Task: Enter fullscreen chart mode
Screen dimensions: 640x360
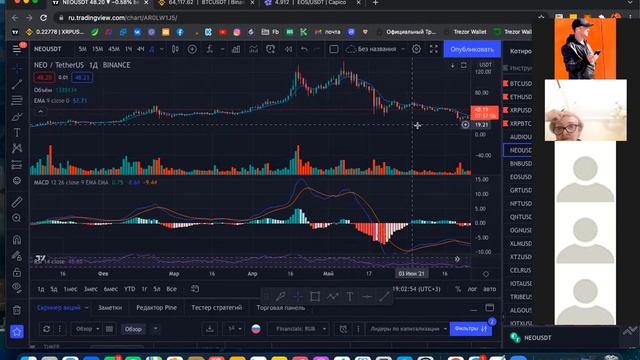Action: tap(433, 49)
